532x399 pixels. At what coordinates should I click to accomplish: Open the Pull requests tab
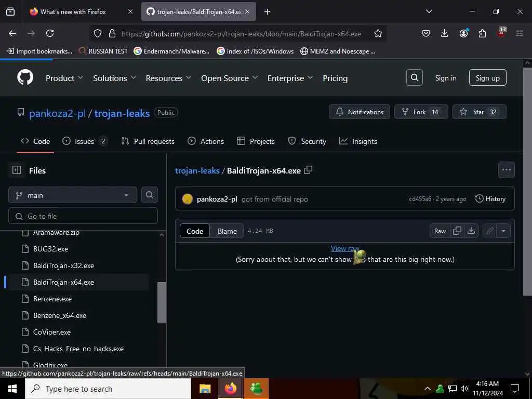pos(148,141)
